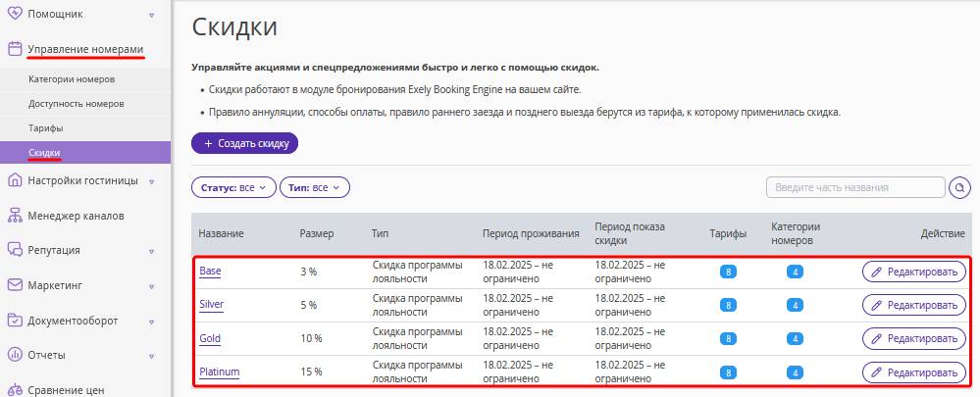Expand the Настройки гостиницы menu arrow
The width and height of the screenshot is (980, 397).
point(151,182)
